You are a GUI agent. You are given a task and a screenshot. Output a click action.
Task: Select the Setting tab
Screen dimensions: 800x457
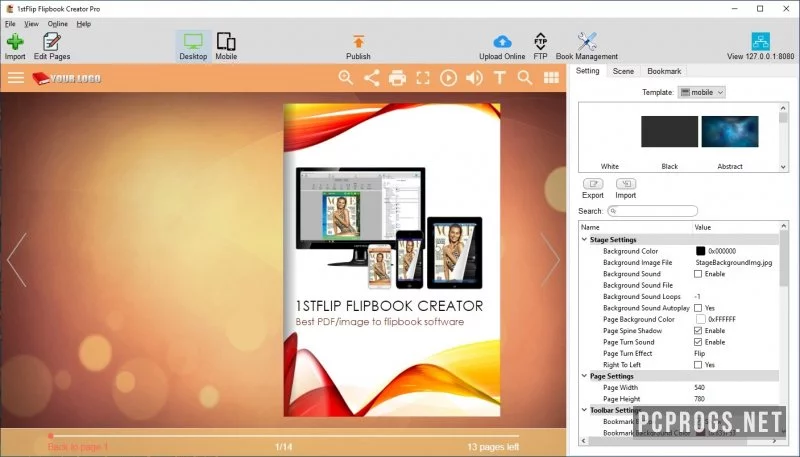click(587, 70)
